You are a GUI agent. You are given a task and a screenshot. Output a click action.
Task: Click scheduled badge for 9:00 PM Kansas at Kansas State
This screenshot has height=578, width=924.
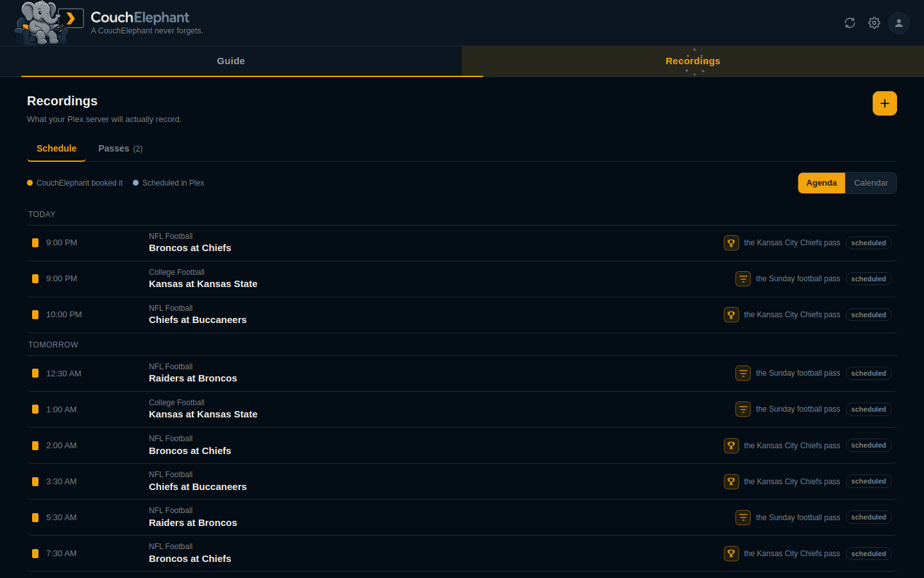click(x=869, y=279)
